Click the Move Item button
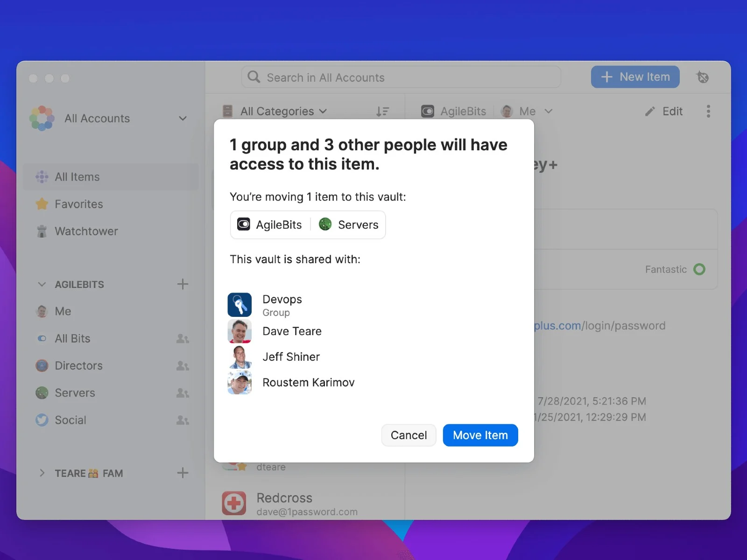This screenshot has width=747, height=560. (480, 435)
